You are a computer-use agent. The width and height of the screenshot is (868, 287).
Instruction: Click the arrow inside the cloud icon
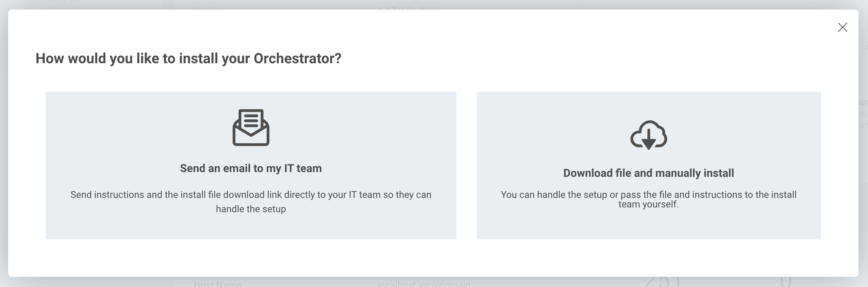[649, 139]
